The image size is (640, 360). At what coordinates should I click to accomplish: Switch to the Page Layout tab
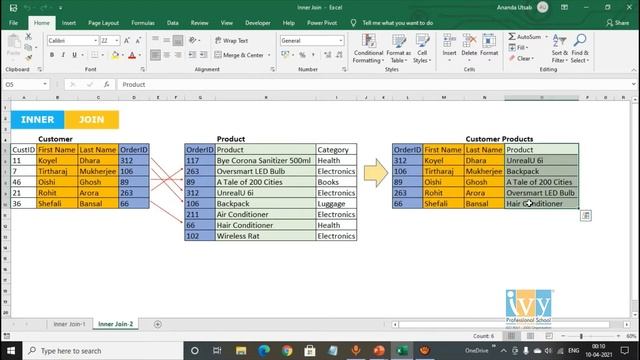pos(103,23)
